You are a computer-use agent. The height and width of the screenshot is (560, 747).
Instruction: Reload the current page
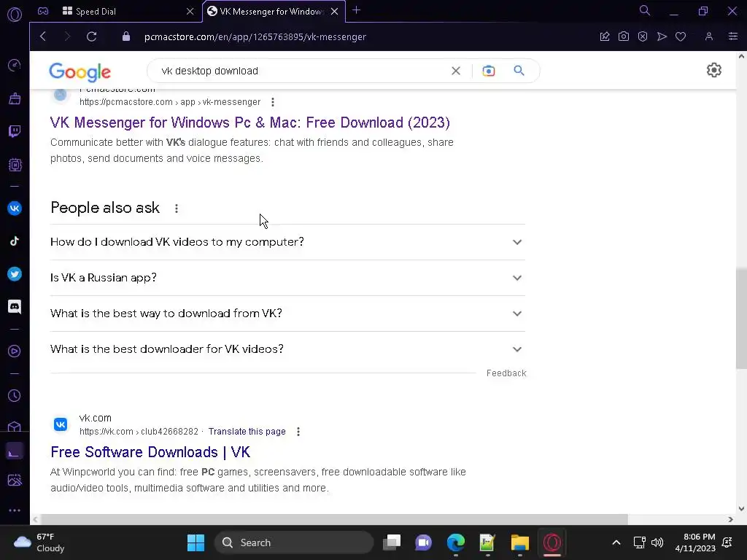coord(91,36)
